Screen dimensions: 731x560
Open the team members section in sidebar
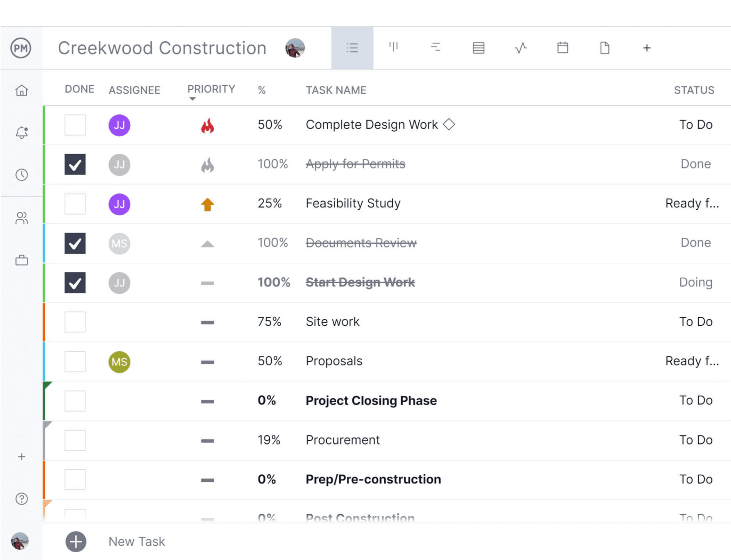pyautogui.click(x=22, y=218)
